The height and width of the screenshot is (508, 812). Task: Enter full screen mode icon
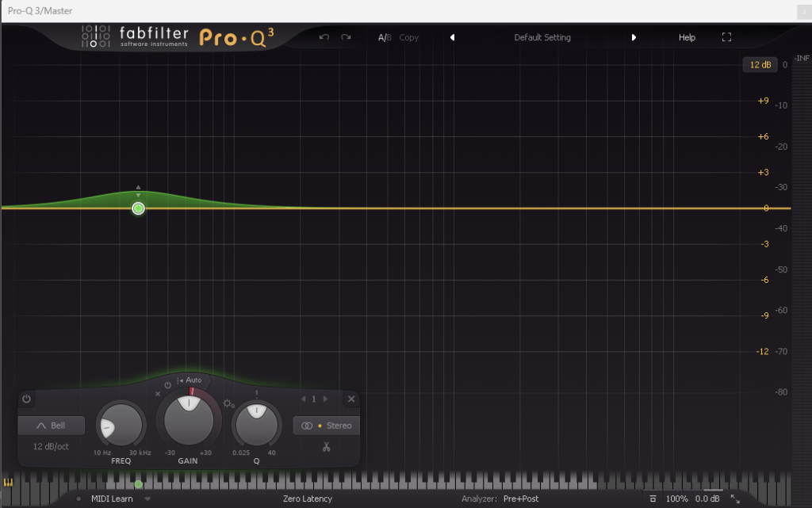[x=726, y=37]
